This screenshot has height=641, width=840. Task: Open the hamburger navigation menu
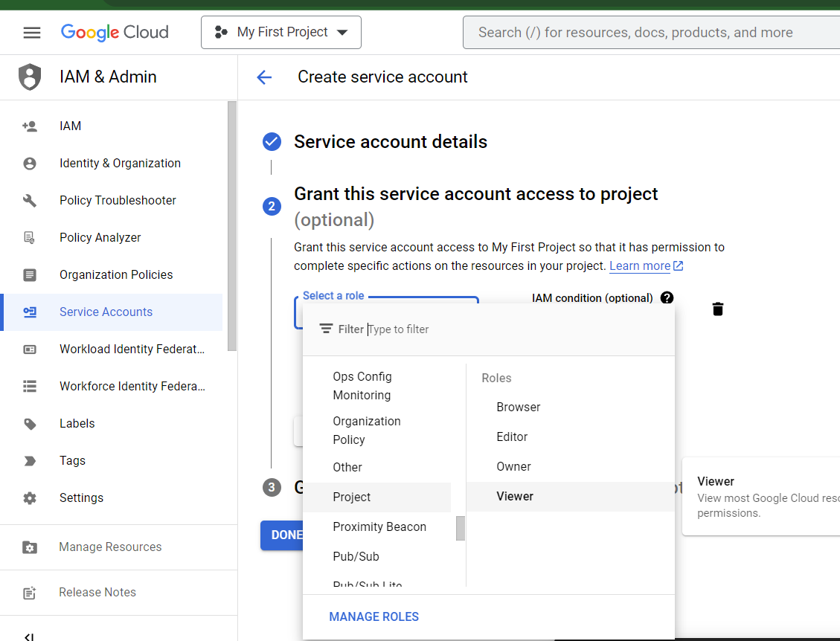pos(31,33)
